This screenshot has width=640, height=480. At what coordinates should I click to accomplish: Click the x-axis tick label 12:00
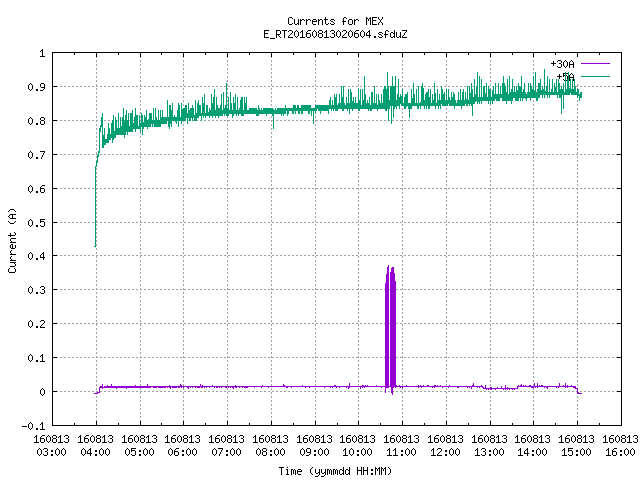[446, 452]
